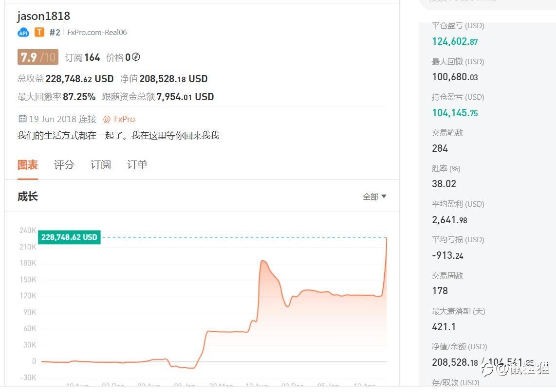
Task: Click the 净值 208,528.18 USD value
Action: pos(164,79)
